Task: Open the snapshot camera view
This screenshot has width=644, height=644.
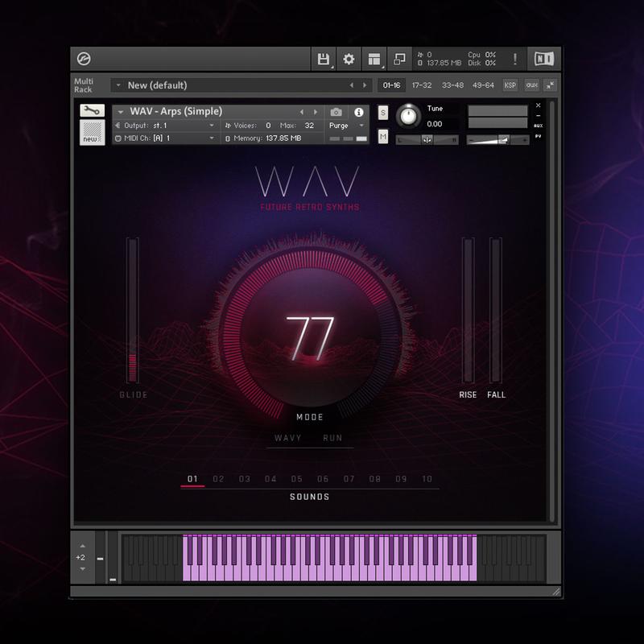Action: pos(336,112)
